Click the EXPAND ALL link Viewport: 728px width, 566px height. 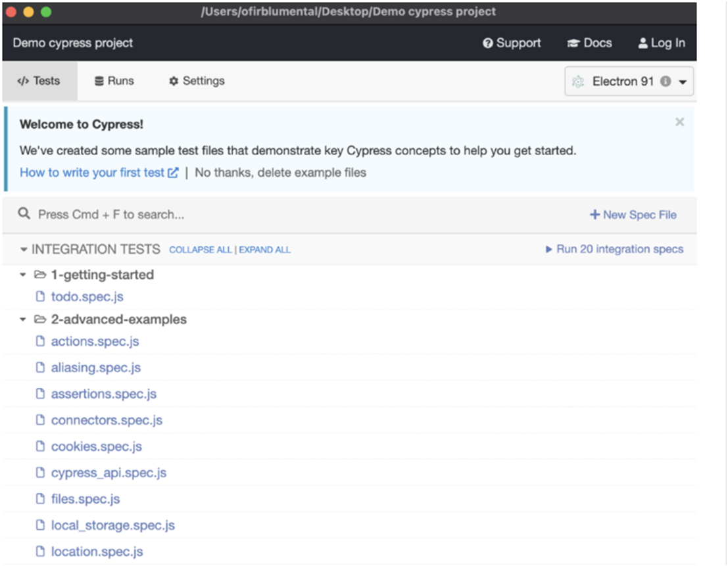[x=264, y=250]
